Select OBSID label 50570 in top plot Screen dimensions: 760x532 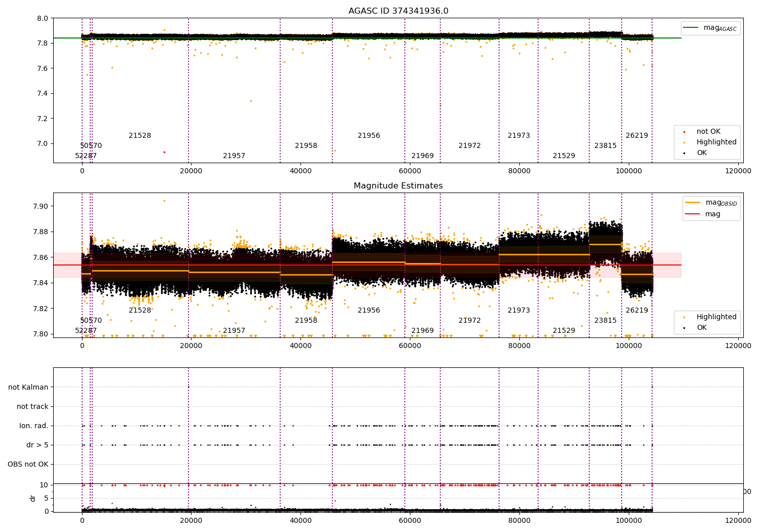(x=91, y=146)
